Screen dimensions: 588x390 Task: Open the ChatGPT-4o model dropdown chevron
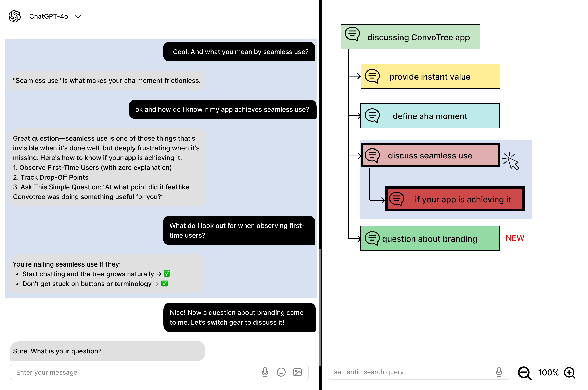pos(78,17)
